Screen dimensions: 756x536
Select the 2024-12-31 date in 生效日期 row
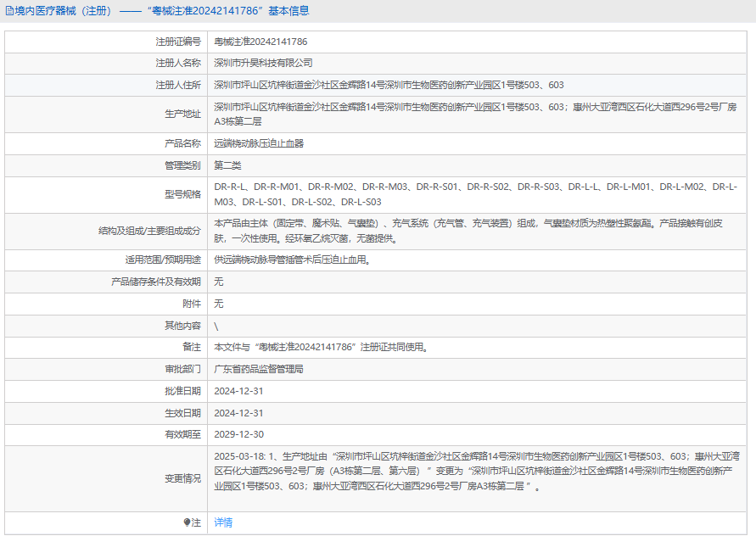pyautogui.click(x=238, y=413)
